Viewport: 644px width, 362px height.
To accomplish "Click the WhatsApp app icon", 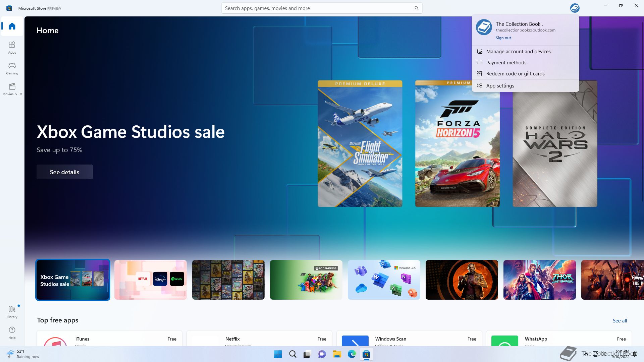I will coord(505,341).
